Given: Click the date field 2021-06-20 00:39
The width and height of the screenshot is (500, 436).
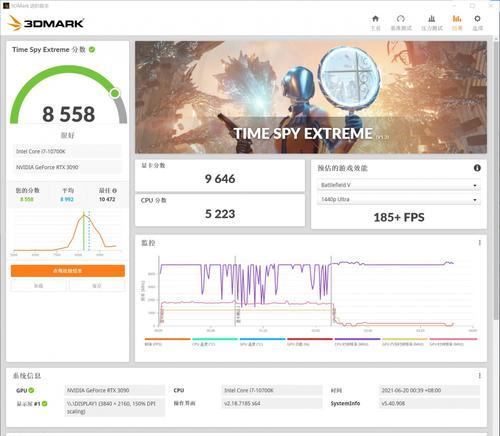Looking at the screenshot, I should (429, 390).
